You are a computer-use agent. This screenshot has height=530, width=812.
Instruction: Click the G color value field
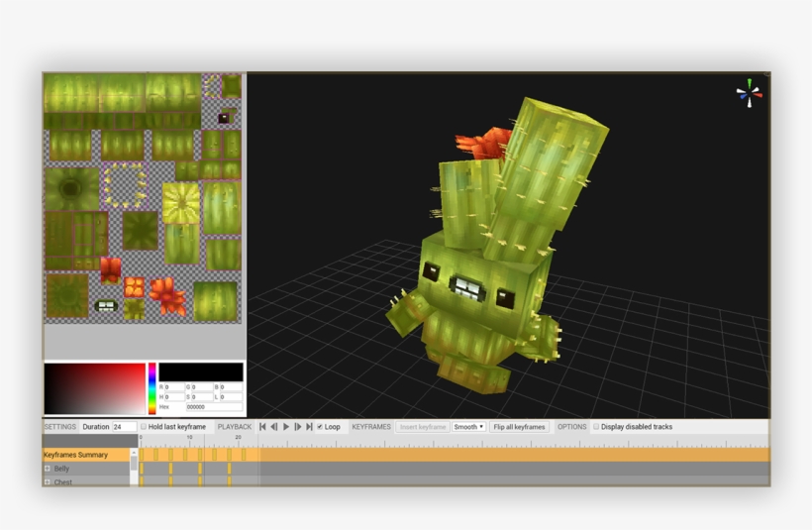(x=202, y=387)
